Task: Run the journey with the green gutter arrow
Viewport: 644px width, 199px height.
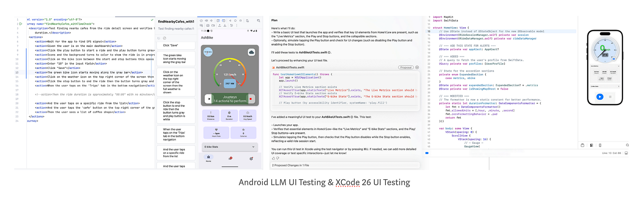Action: pos(21,23)
